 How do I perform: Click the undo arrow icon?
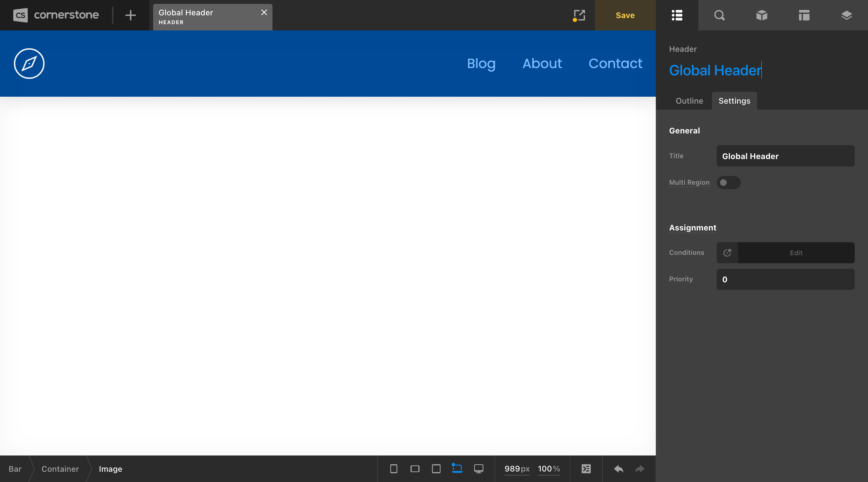pyautogui.click(x=619, y=468)
